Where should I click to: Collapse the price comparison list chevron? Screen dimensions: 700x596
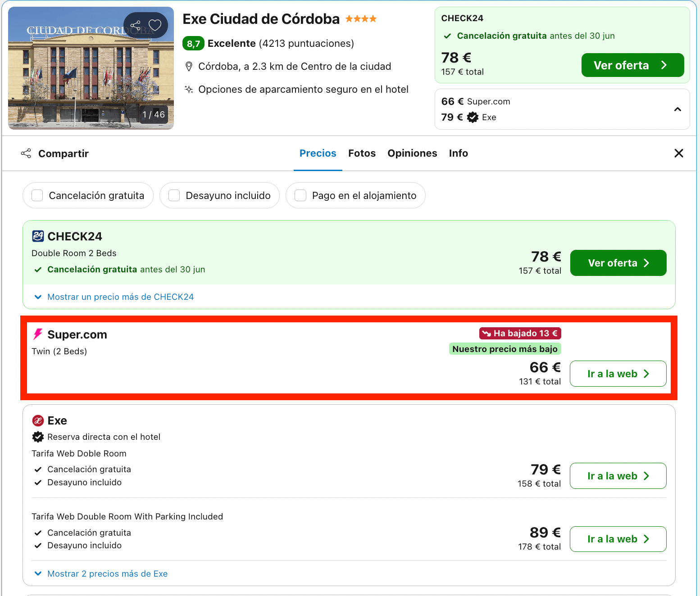[x=677, y=109]
